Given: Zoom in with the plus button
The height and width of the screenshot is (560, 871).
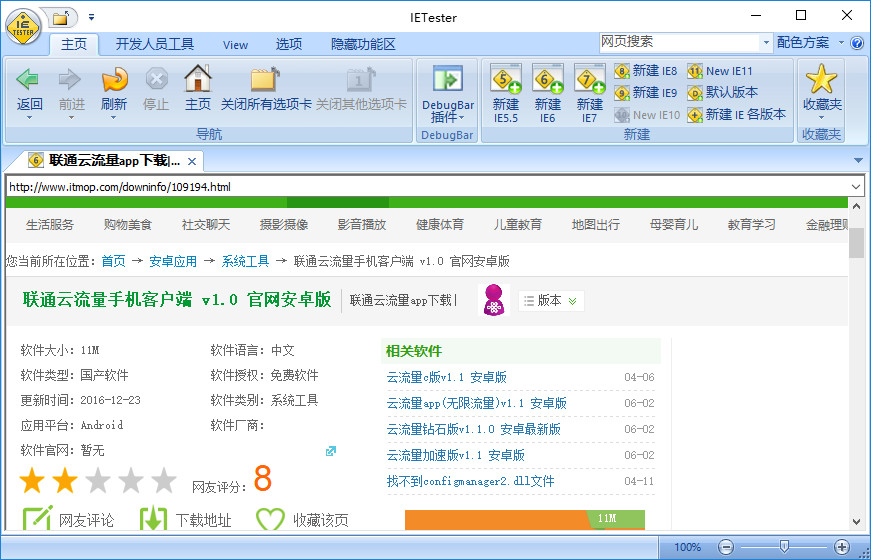Looking at the screenshot, I should pyautogui.click(x=842, y=547).
